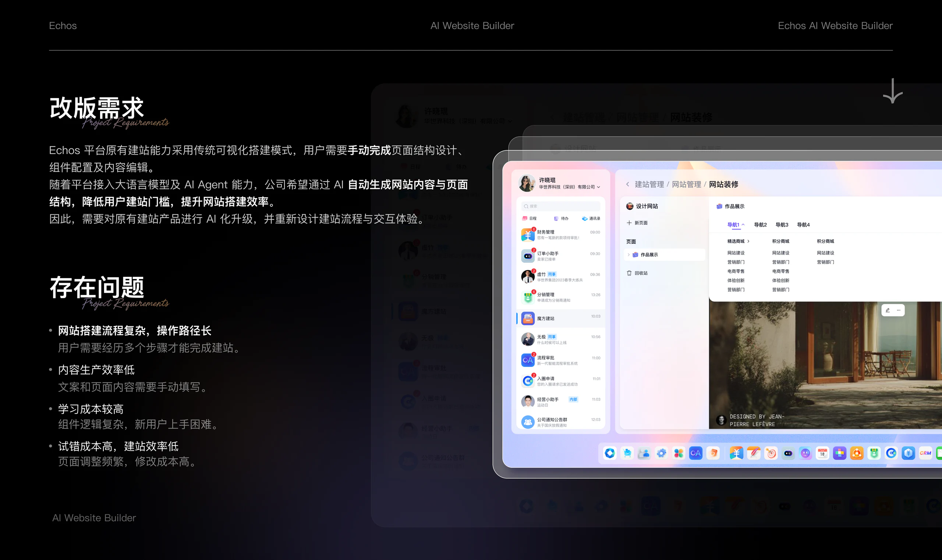Image resolution: width=942 pixels, height=560 pixels.
Task: Open the 订单小助手 conversation
Action: [561, 256]
